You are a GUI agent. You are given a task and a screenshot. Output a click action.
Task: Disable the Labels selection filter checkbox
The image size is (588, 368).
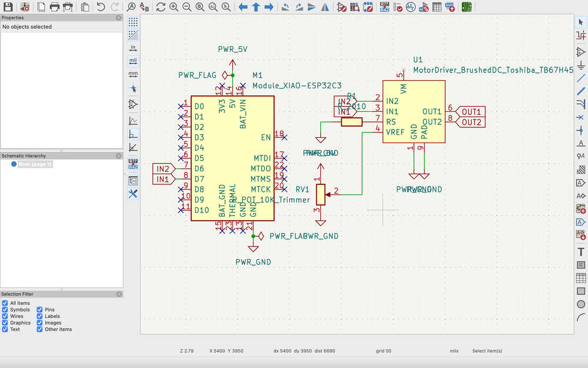[x=40, y=316]
